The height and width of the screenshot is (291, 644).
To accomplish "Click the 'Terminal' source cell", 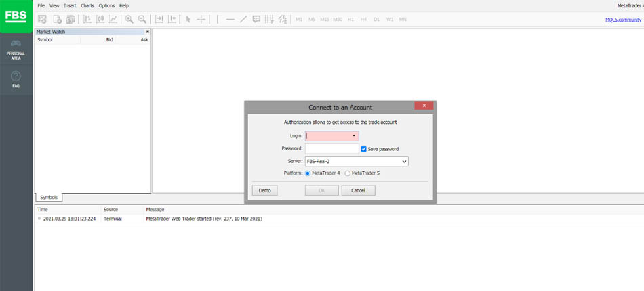I will pyautogui.click(x=113, y=219).
